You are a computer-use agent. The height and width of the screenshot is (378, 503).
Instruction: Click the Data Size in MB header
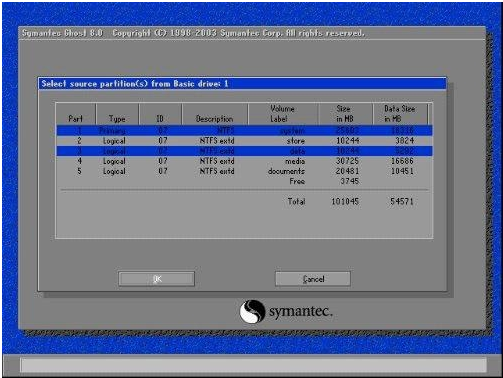(x=400, y=114)
